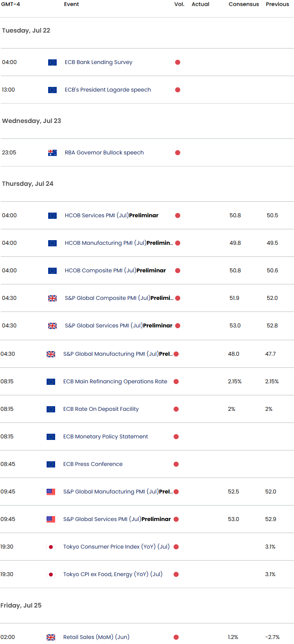Image resolution: width=294 pixels, height=644 pixels.
Task: Click the Japan flag beside Tokyo Consumer Price Index
Action: (51, 547)
